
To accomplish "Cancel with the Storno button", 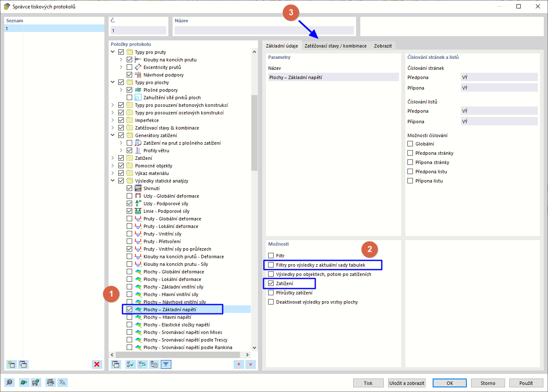I will click(x=488, y=383).
